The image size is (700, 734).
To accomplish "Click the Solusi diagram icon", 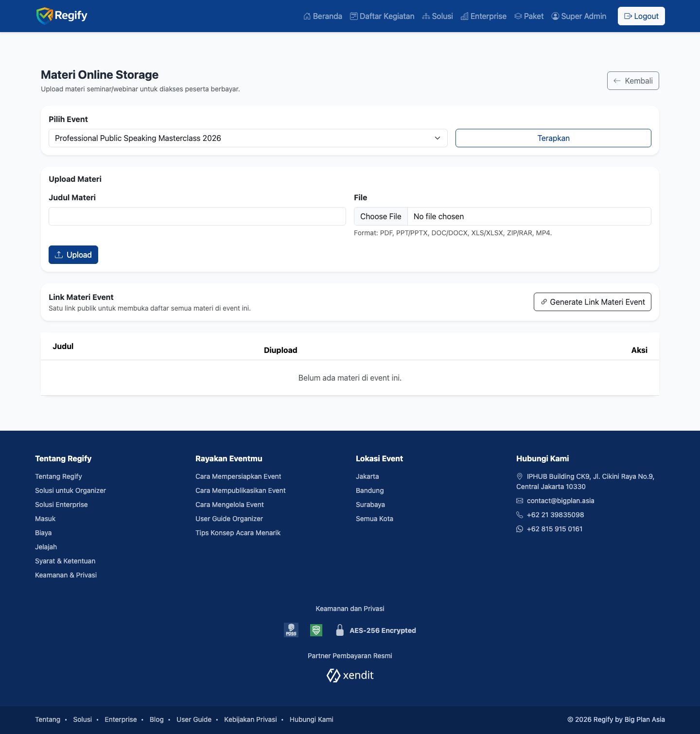I will (426, 16).
